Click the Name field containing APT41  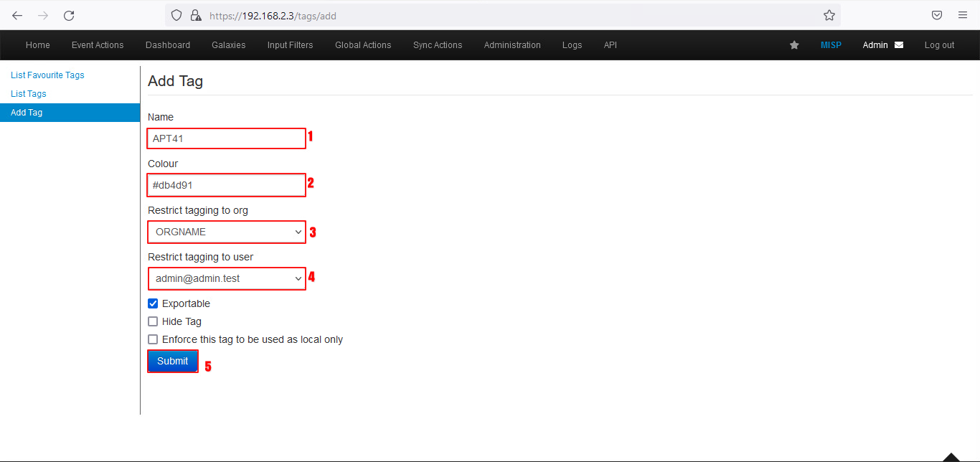click(226, 138)
